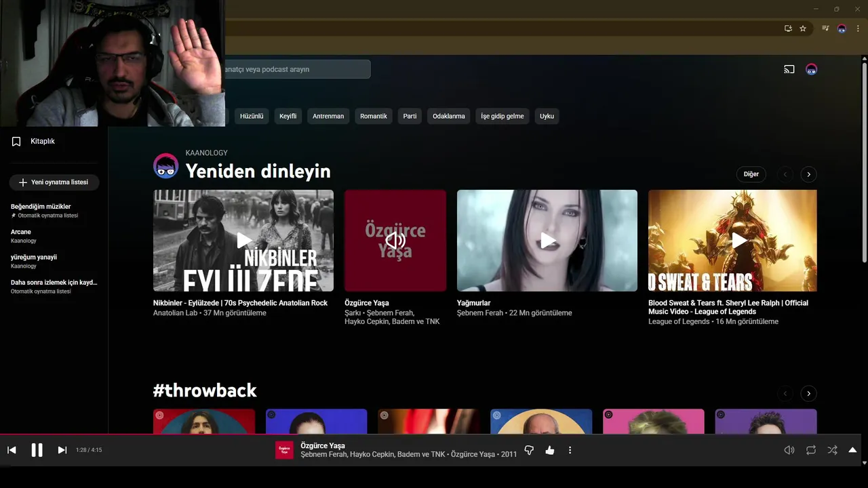Image resolution: width=868 pixels, height=488 pixels.
Task: Select the Romantik mood chip
Action: tap(374, 116)
